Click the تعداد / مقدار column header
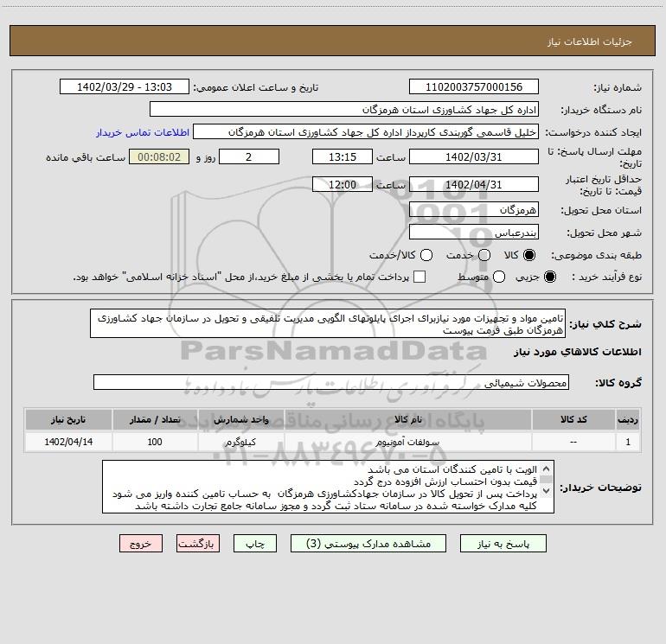This screenshot has height=644, width=666. coord(155,419)
